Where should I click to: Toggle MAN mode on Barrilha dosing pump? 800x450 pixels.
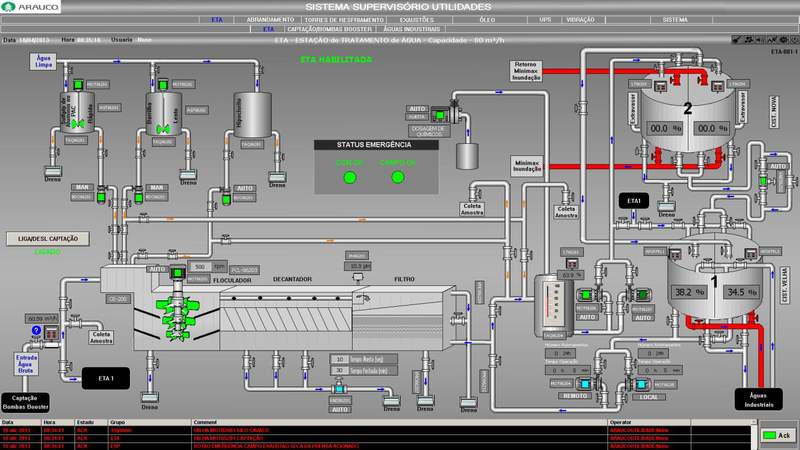click(x=156, y=188)
